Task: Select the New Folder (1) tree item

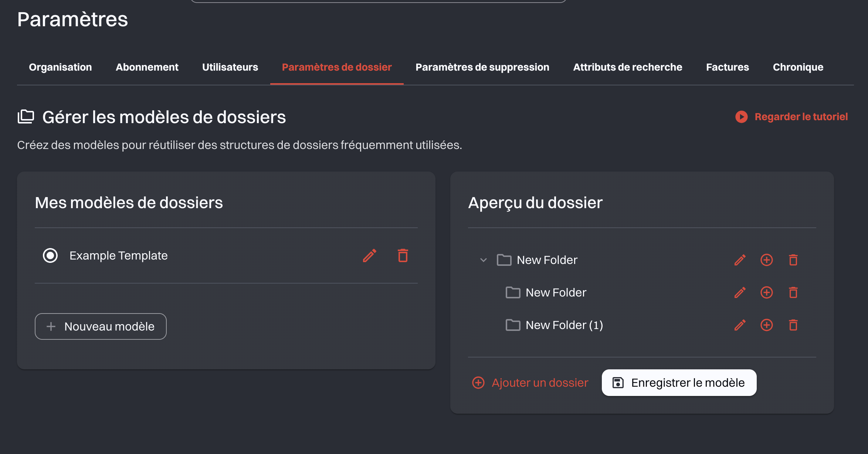Action: [x=564, y=325]
